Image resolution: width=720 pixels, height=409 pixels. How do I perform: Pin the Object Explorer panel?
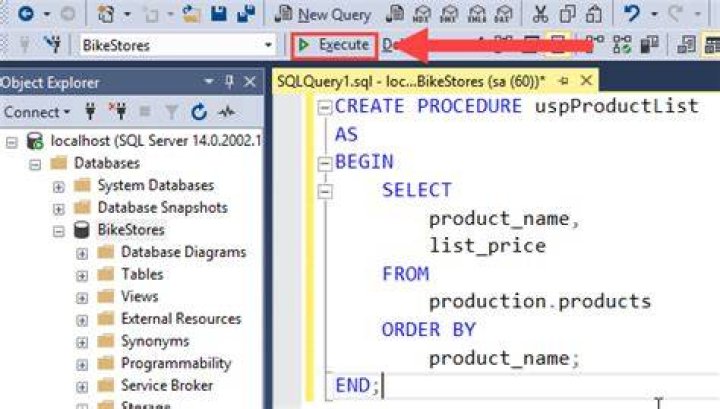tap(230, 82)
